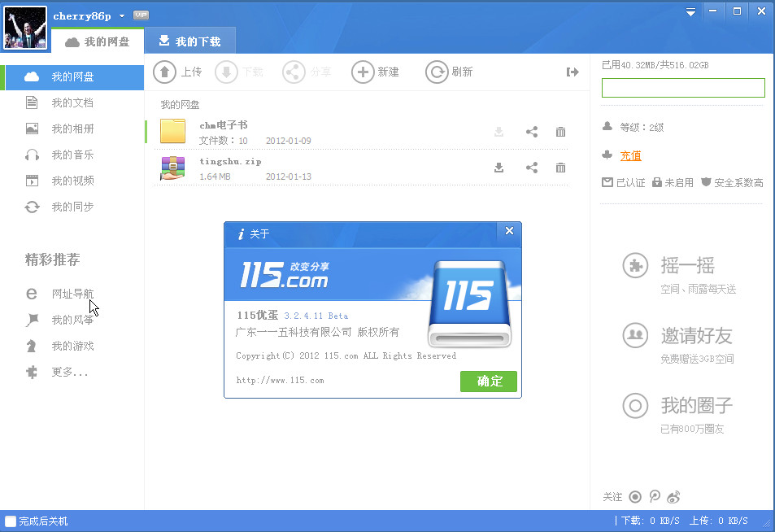Viewport: 775px width, 532px height.
Task: Open 我的视频 in the sidebar
Action: point(72,181)
